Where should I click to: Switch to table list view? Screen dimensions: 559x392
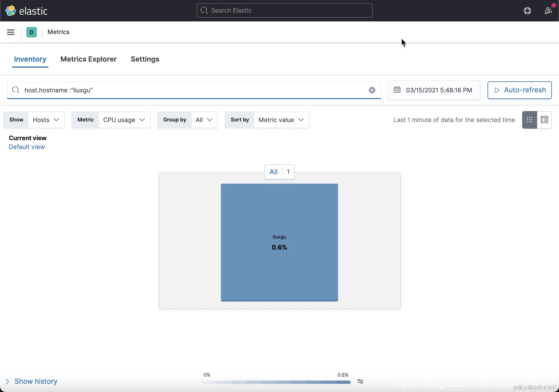tap(544, 120)
